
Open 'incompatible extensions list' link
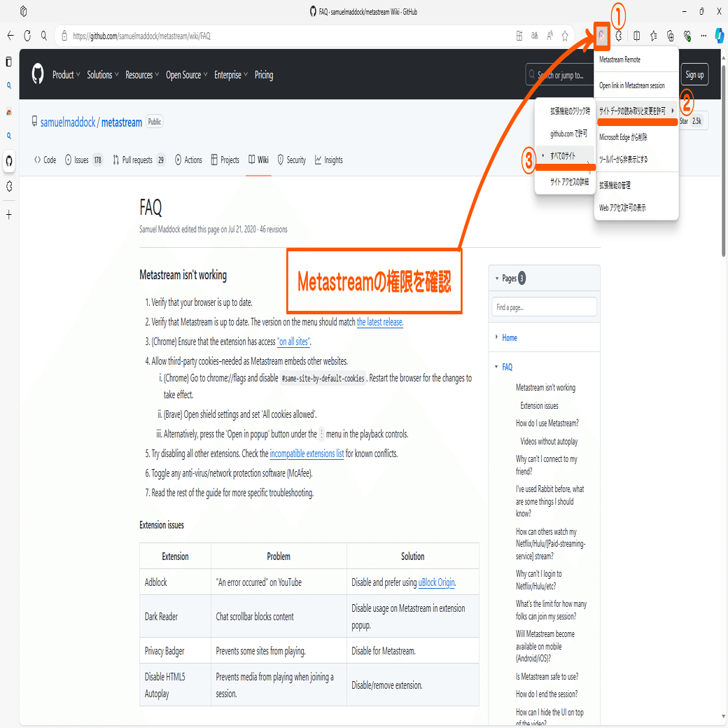(x=307, y=454)
